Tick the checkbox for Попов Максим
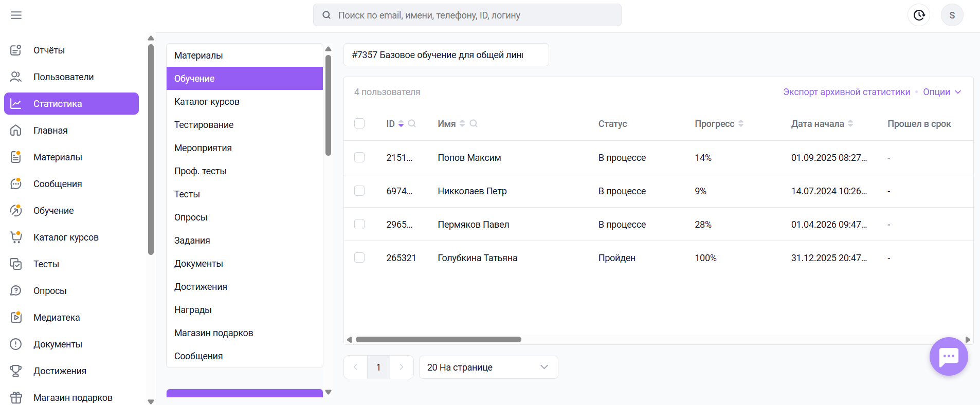This screenshot has width=980, height=405. pos(359,157)
